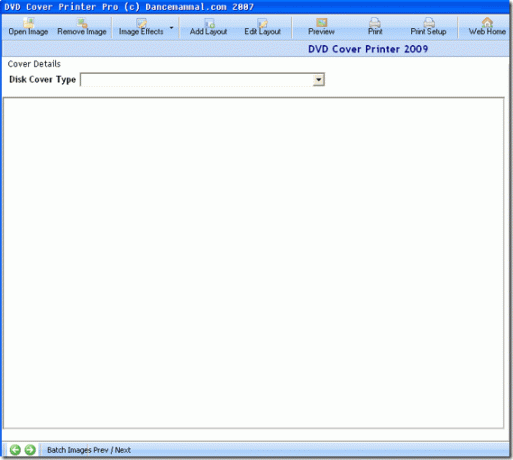The image size is (513, 460).
Task: Click the next batch image green arrow
Action: pyautogui.click(x=30, y=450)
